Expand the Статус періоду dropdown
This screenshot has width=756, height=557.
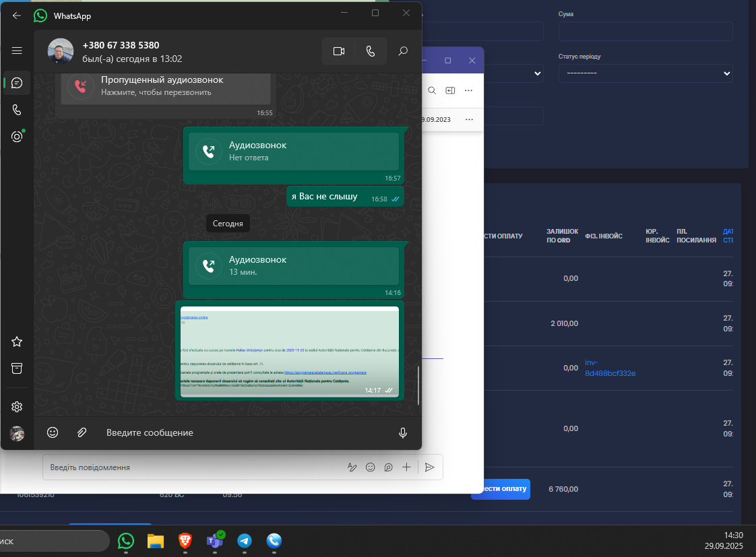tap(645, 73)
